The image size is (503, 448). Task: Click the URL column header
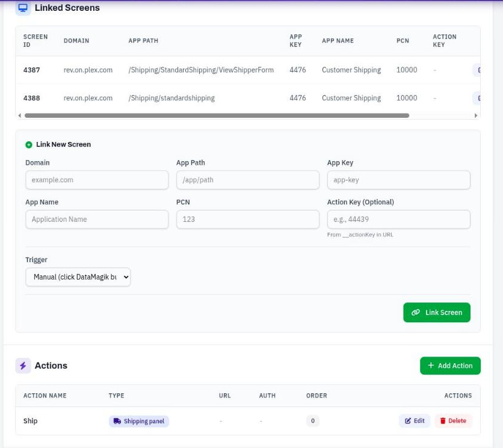(x=224, y=396)
